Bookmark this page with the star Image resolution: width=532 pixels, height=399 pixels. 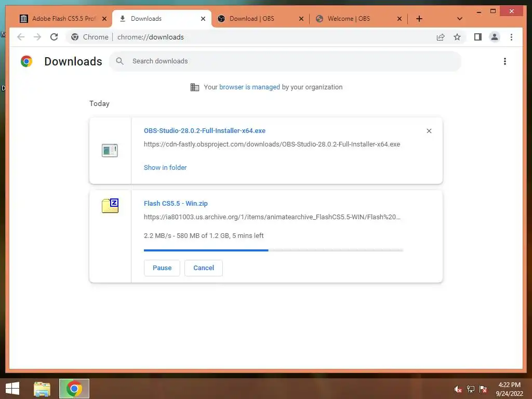[457, 37]
